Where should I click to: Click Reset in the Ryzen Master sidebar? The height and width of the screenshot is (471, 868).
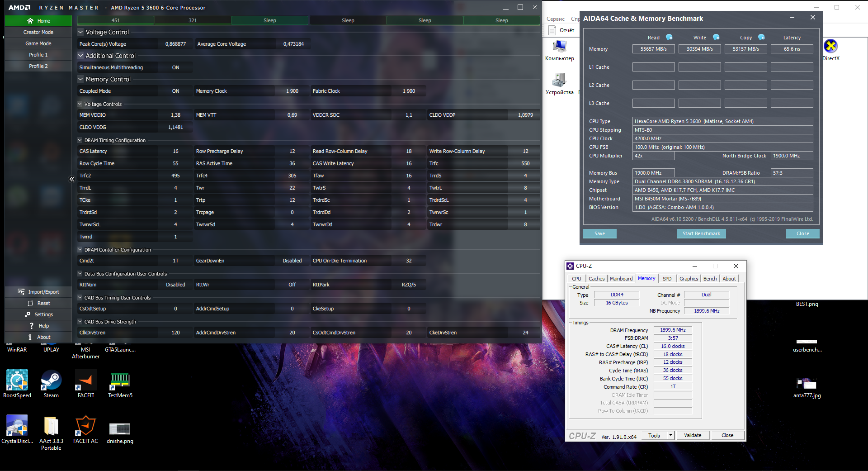(38, 303)
